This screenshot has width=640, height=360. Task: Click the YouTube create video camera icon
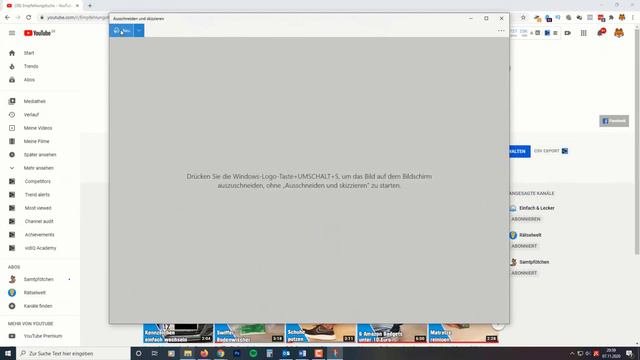568,33
